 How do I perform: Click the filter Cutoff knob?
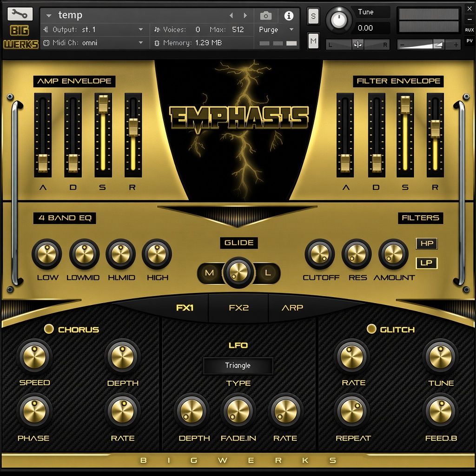[320, 254]
